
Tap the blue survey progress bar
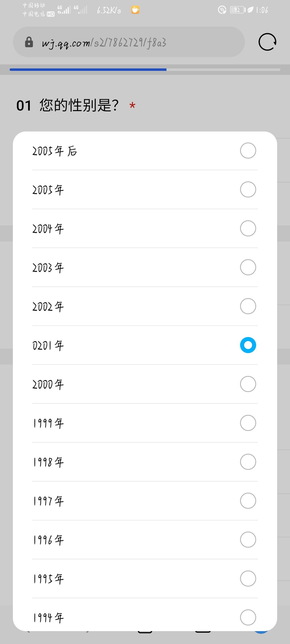point(88,69)
